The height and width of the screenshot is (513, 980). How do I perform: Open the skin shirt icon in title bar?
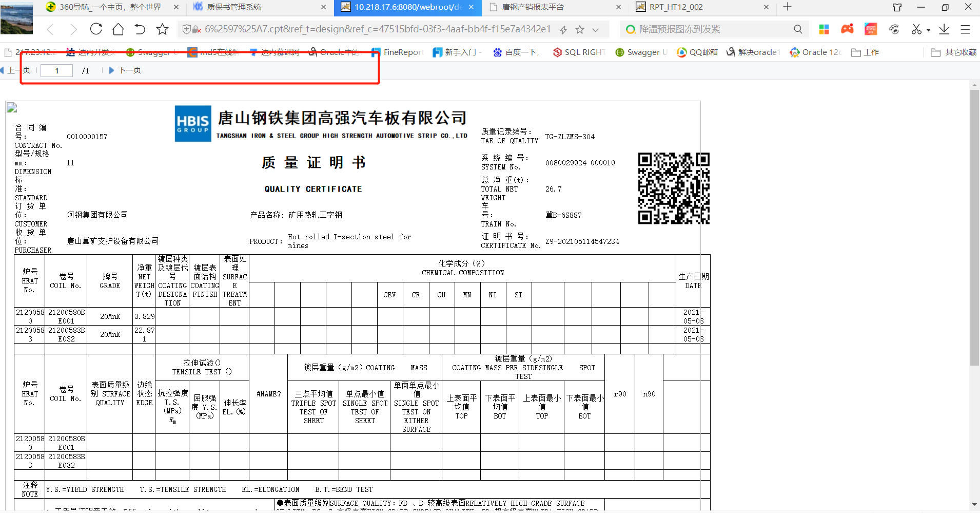click(897, 7)
